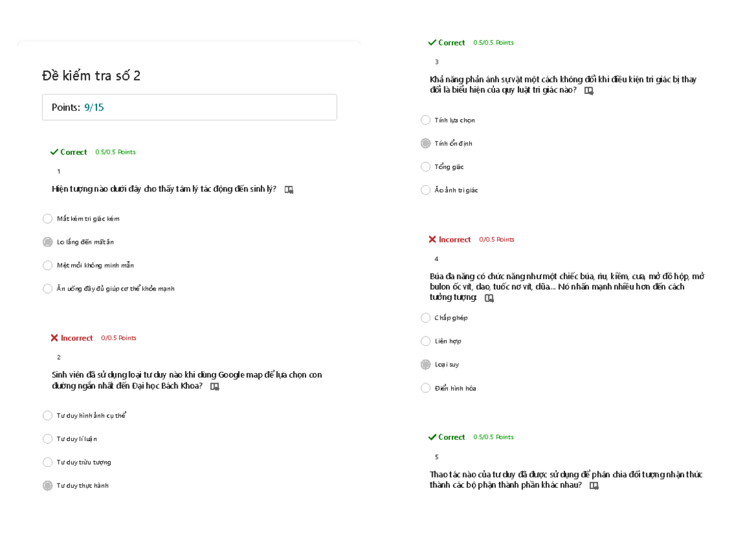This screenshot has width=756, height=535.
Task: Click red X icon above question 4
Action: click(x=432, y=239)
